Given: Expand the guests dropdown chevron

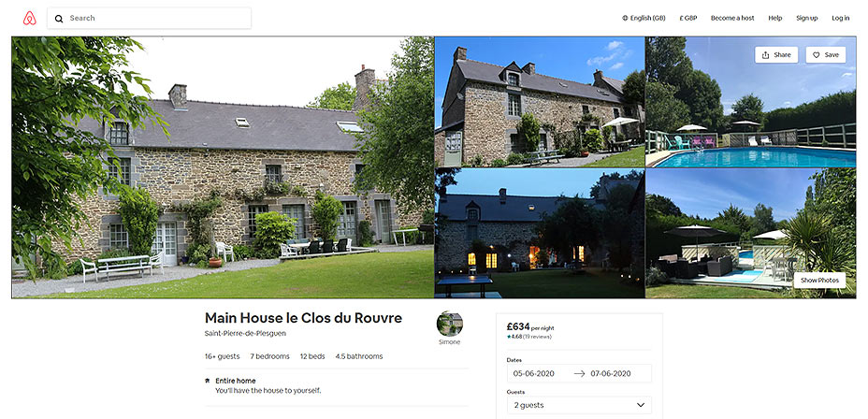Looking at the screenshot, I should click(x=641, y=405).
